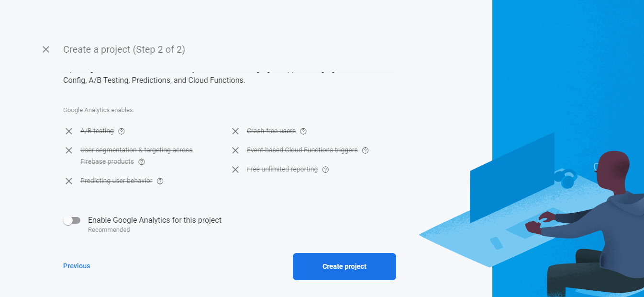Image resolution: width=644 pixels, height=297 pixels.
Task: Open help for Crash-free users
Action: [x=303, y=131]
